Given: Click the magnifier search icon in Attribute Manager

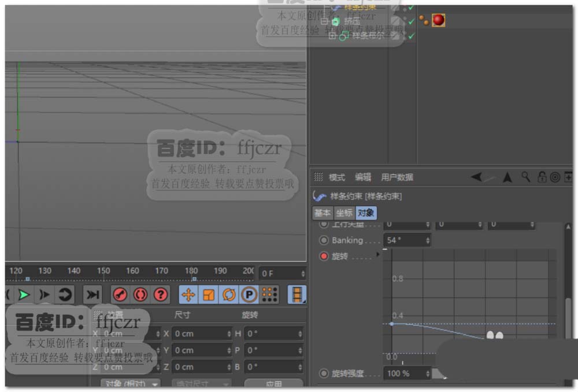Looking at the screenshot, I should [525, 177].
